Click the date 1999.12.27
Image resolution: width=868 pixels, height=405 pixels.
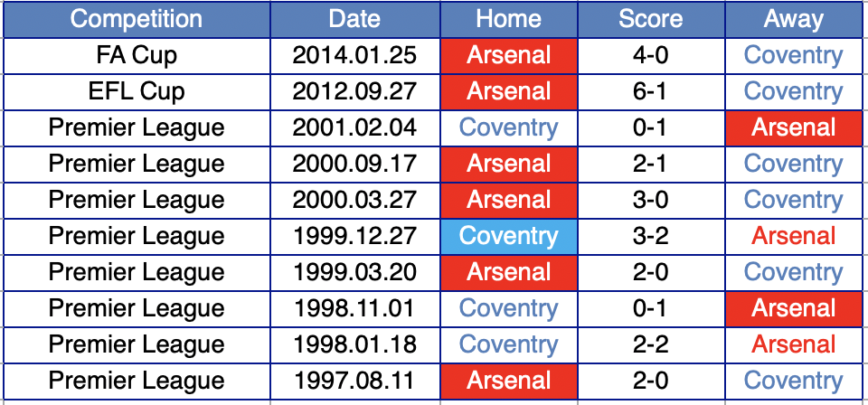tap(354, 236)
